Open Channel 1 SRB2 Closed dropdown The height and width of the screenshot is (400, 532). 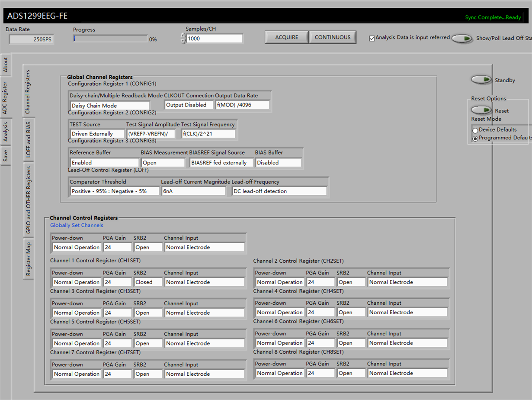(x=148, y=282)
